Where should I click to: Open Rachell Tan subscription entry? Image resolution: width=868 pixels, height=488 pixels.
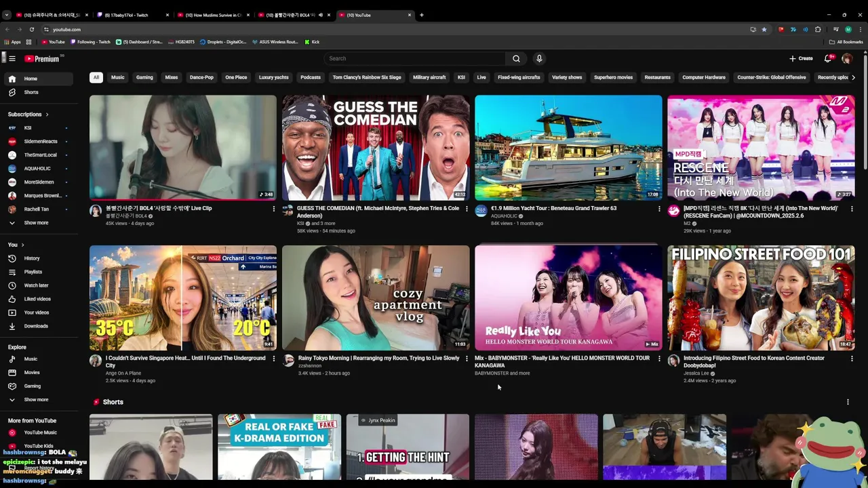pos(37,209)
